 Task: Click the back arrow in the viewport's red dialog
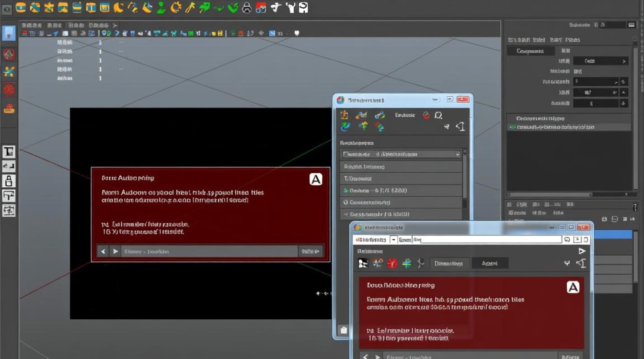pos(103,251)
